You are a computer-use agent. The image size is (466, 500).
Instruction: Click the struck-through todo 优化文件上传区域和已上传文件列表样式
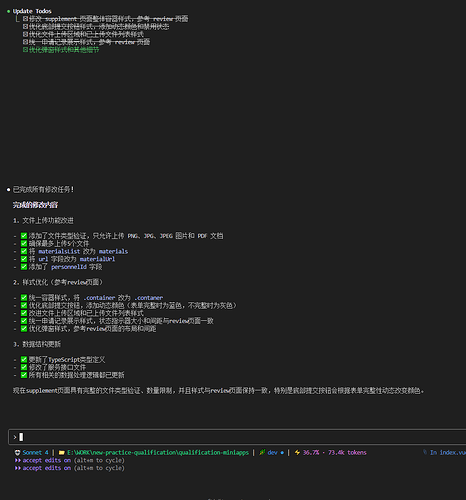tap(86, 34)
